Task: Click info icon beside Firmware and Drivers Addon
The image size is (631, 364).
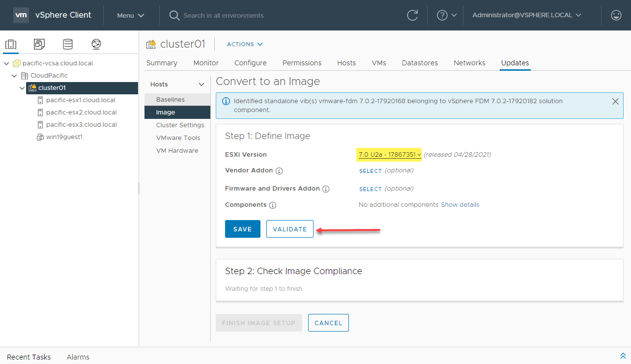Action: click(x=325, y=189)
